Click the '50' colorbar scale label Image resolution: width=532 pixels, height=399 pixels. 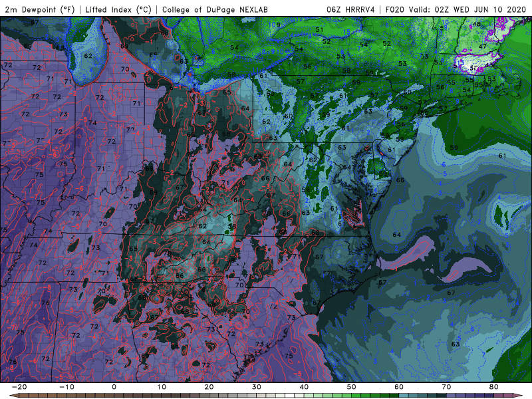(x=352, y=387)
